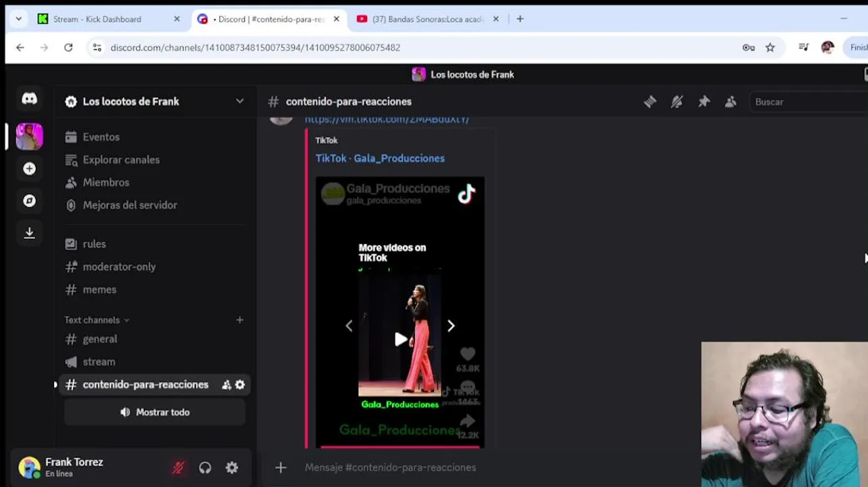Close the Discord browser tab
Image resolution: width=868 pixels, height=487 pixels.
336,19
